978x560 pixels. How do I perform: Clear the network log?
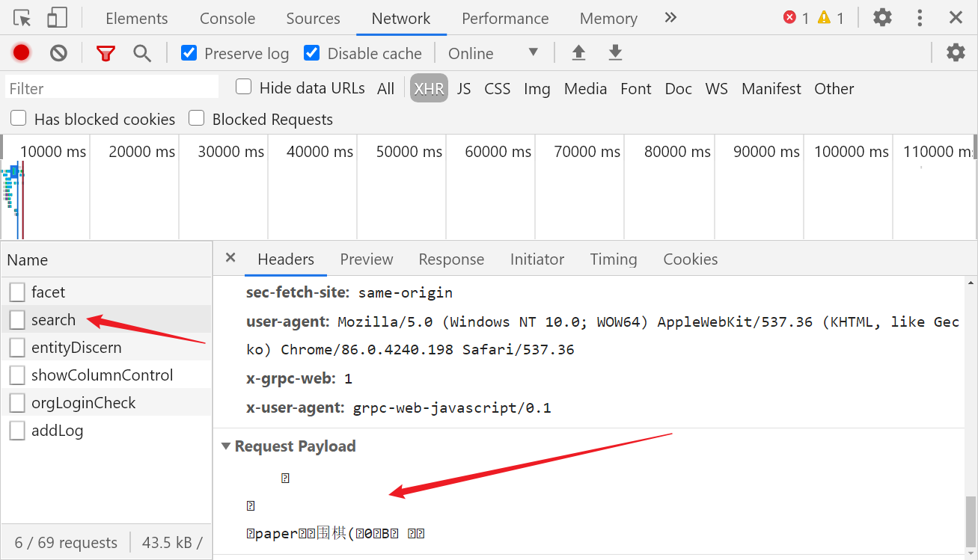(58, 52)
